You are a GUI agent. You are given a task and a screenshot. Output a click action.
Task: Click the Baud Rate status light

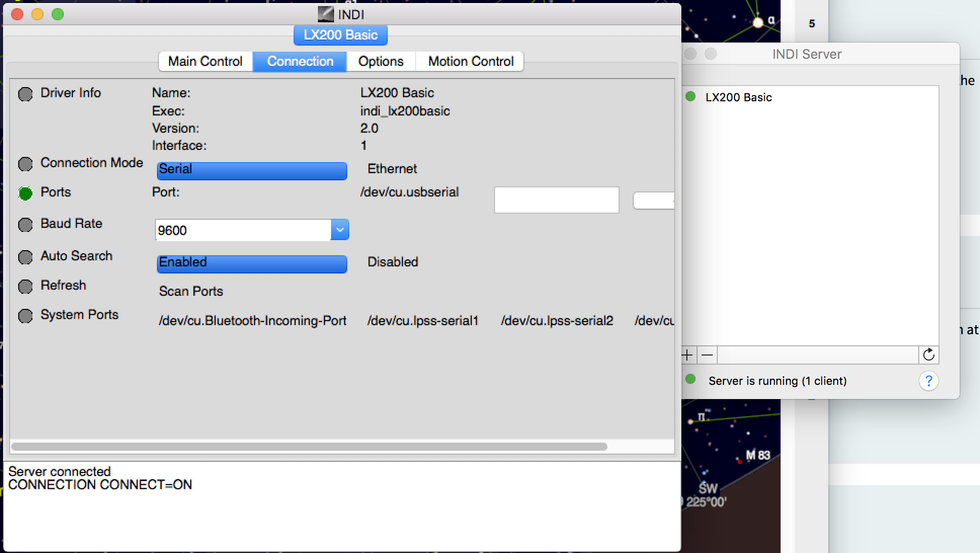pyautogui.click(x=25, y=225)
